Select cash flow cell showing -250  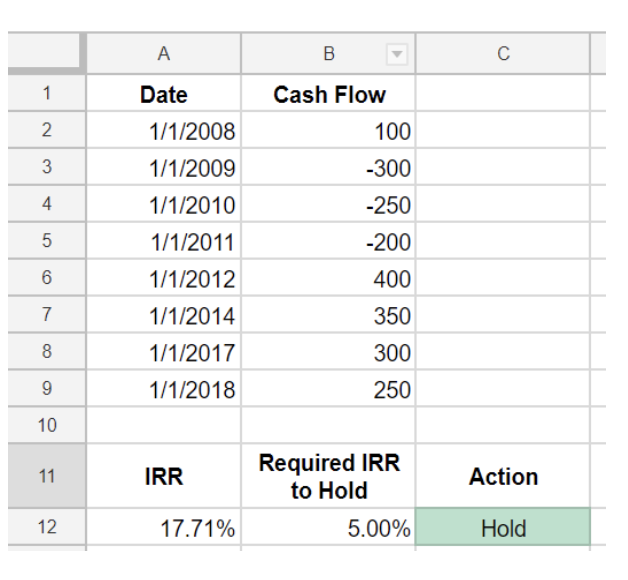[x=328, y=203]
